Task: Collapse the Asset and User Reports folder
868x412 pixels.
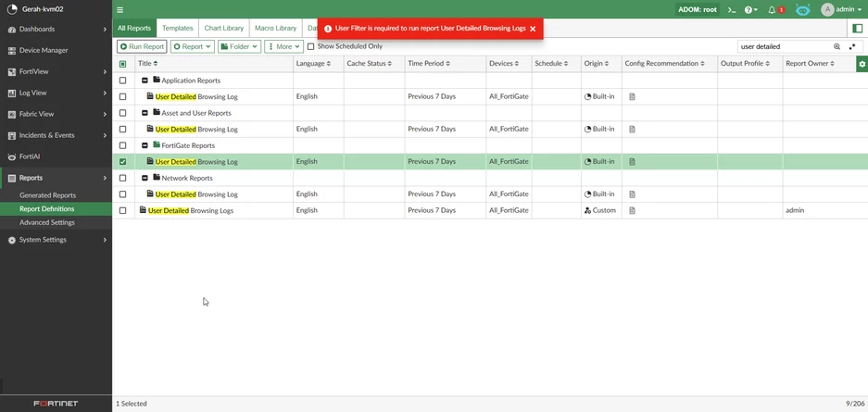Action: (x=145, y=113)
